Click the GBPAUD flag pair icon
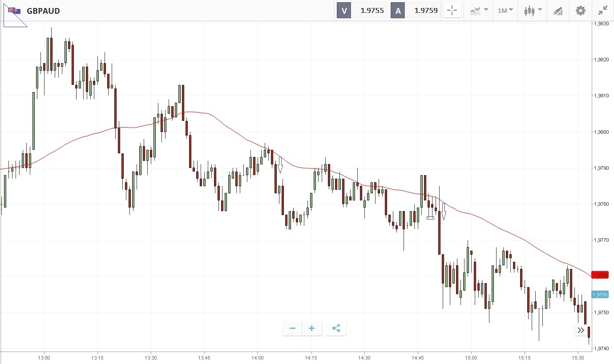The image size is (614, 364). (x=14, y=11)
